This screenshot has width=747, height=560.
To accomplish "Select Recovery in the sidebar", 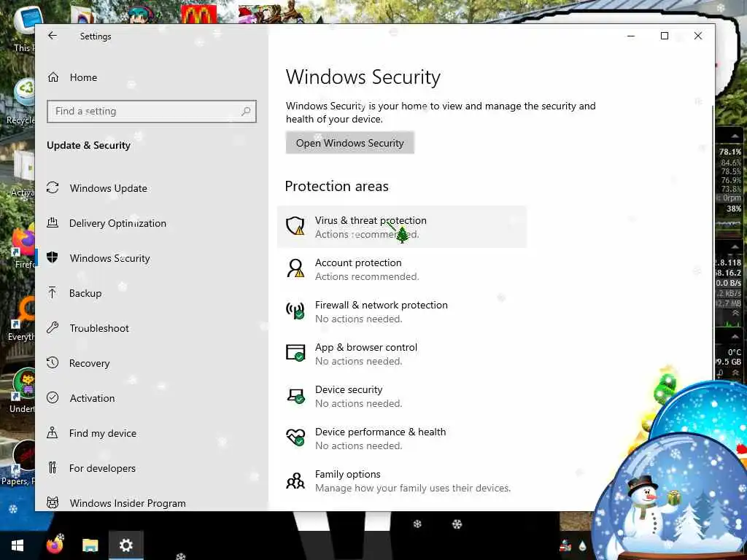I will tap(89, 363).
